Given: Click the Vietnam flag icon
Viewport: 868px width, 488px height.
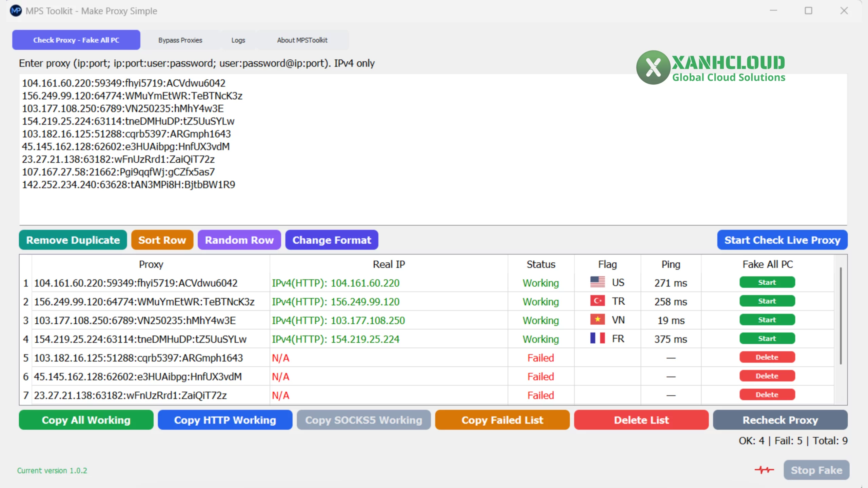Looking at the screenshot, I should (597, 320).
